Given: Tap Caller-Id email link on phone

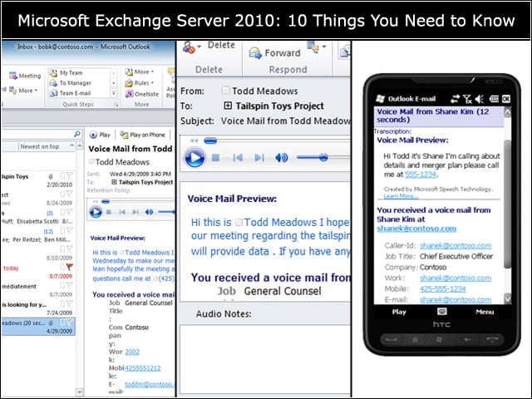Looking at the screenshot, I should click(456, 246).
